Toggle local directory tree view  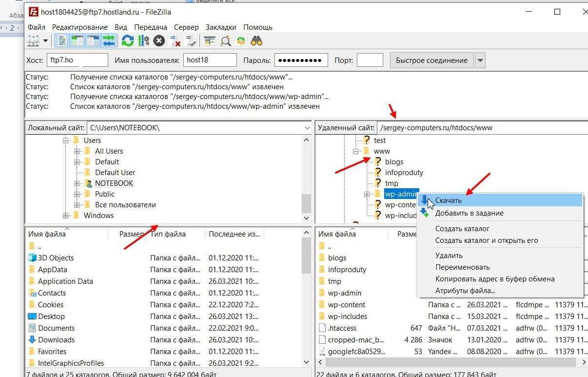(x=77, y=41)
